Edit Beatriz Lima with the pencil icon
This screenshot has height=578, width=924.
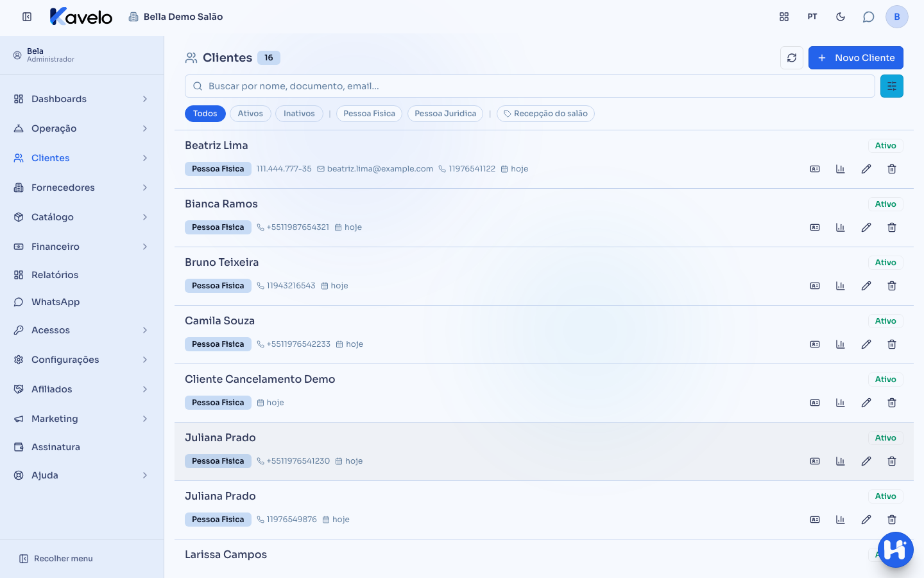(866, 169)
